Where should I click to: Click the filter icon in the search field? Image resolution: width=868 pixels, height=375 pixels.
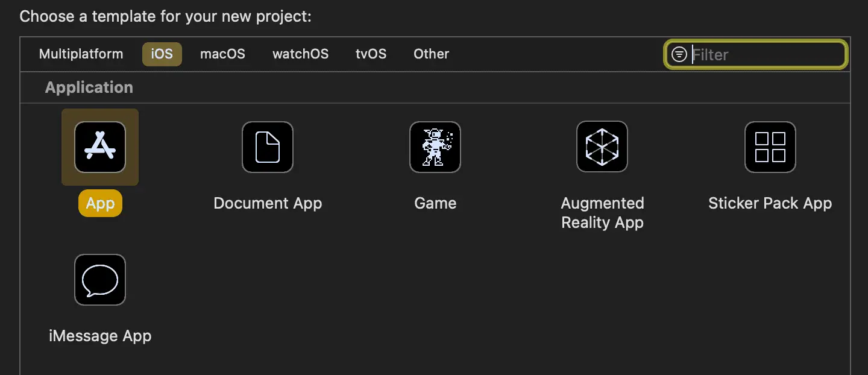point(679,55)
